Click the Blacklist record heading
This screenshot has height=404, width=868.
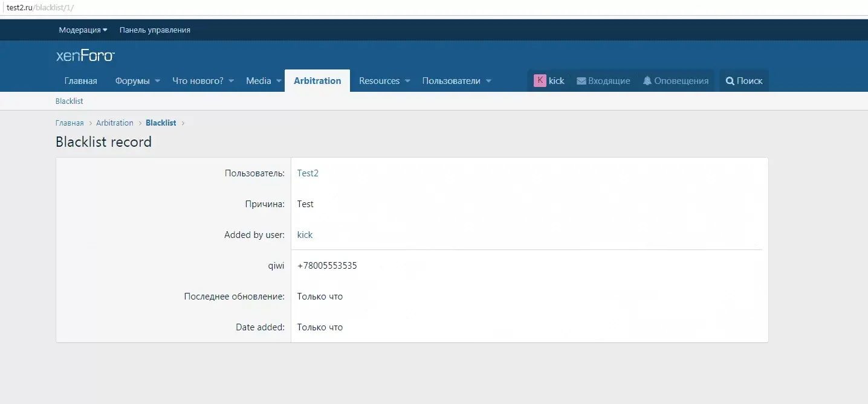click(103, 142)
